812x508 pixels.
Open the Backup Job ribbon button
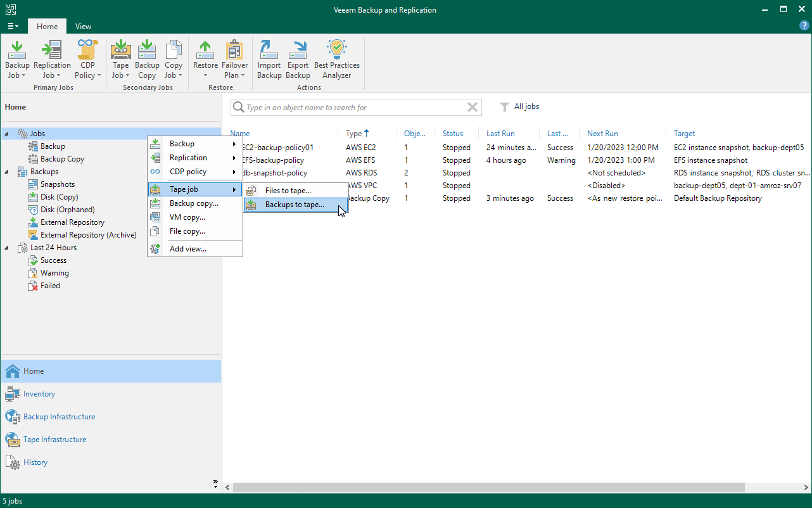coord(17,59)
